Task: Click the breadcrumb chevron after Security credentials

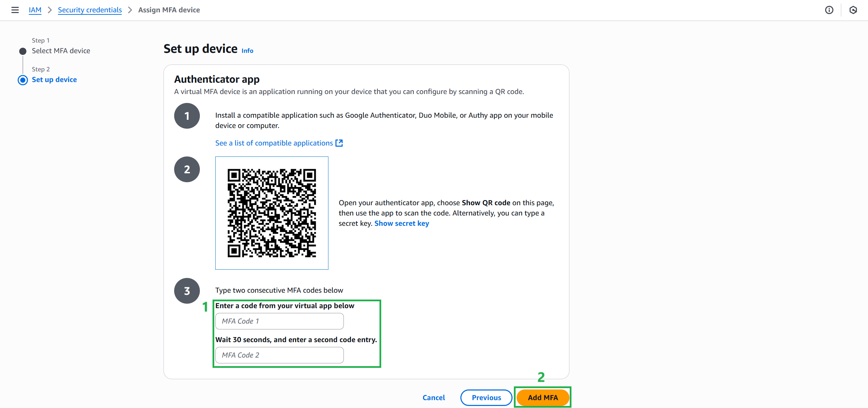Action: pos(130,10)
